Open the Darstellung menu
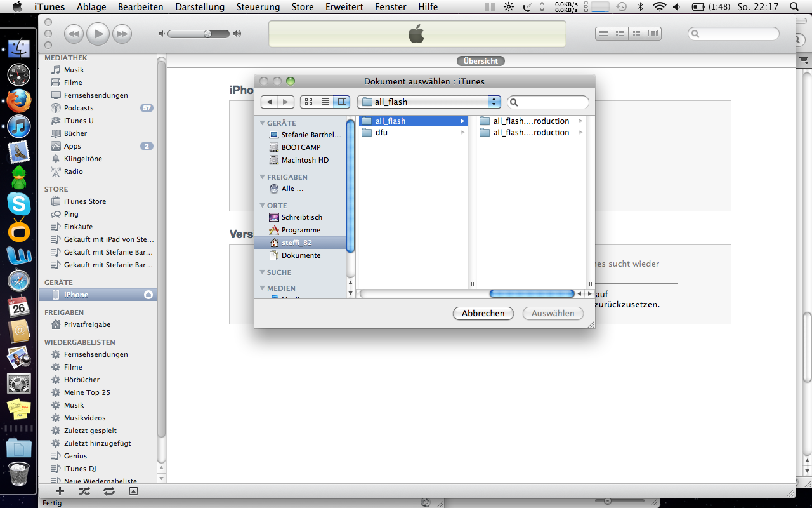812x508 pixels. coord(199,7)
